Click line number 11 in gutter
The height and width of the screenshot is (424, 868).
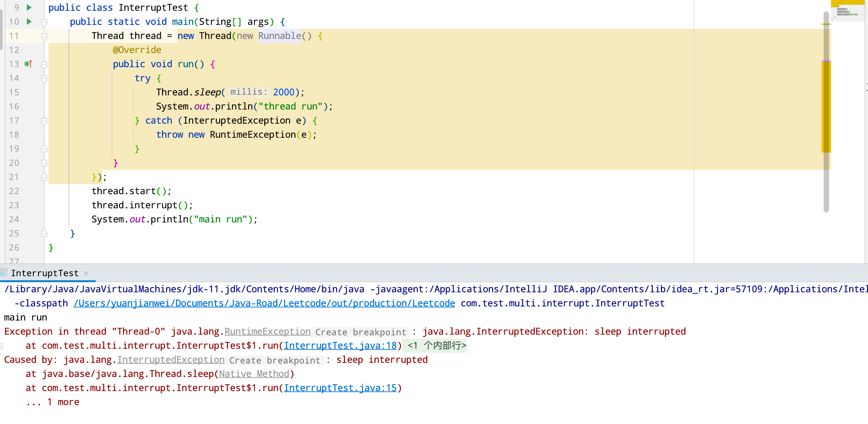tap(14, 36)
